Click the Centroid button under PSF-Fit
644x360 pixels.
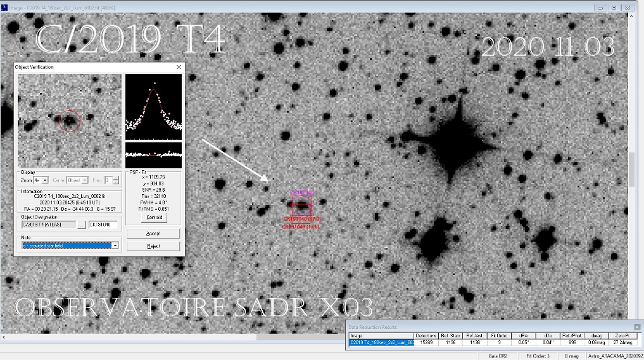154,217
